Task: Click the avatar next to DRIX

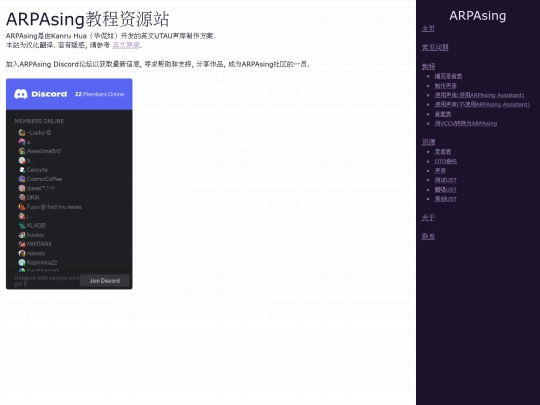Action: (22, 198)
